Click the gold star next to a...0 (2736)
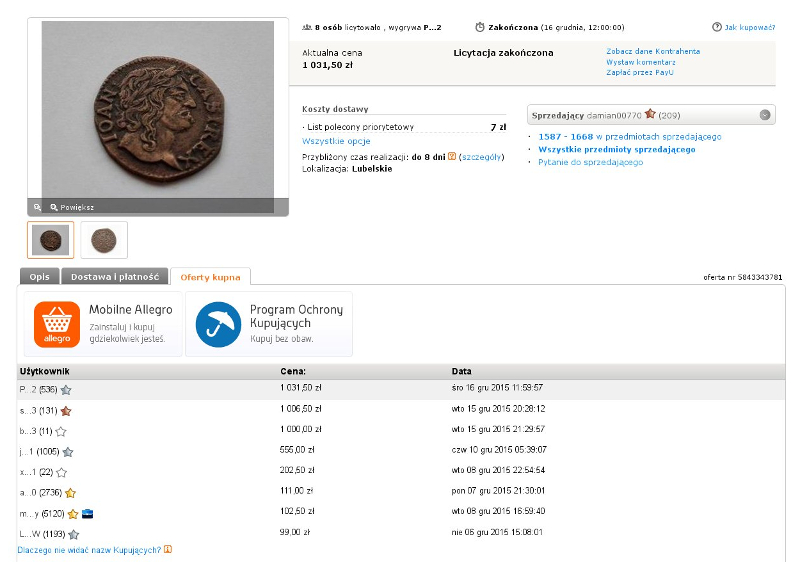Screen dimensions: 800x562 click(x=70, y=493)
